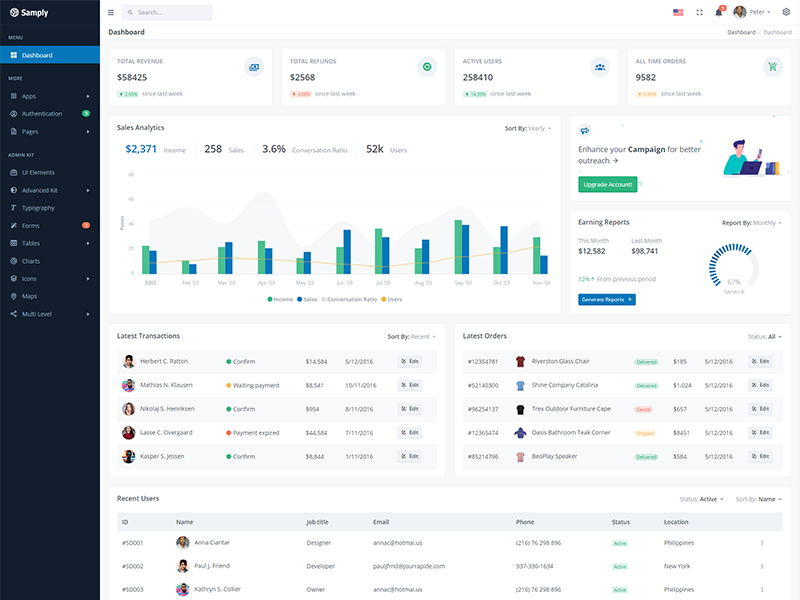The width and height of the screenshot is (800, 600).
Task: Open the language flag selector
Action: pyautogui.click(x=678, y=12)
